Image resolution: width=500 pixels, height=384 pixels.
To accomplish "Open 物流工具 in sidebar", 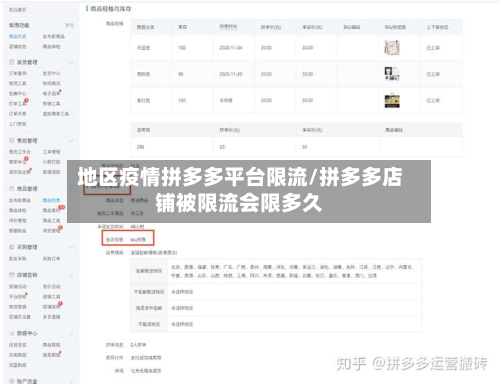I will pos(17,83).
